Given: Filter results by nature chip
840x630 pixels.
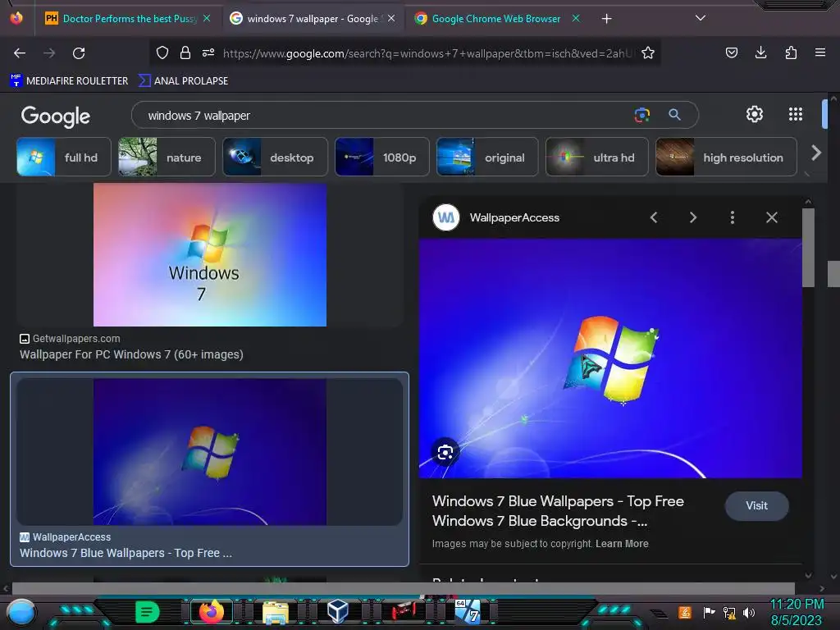Looking at the screenshot, I should pyautogui.click(x=167, y=157).
